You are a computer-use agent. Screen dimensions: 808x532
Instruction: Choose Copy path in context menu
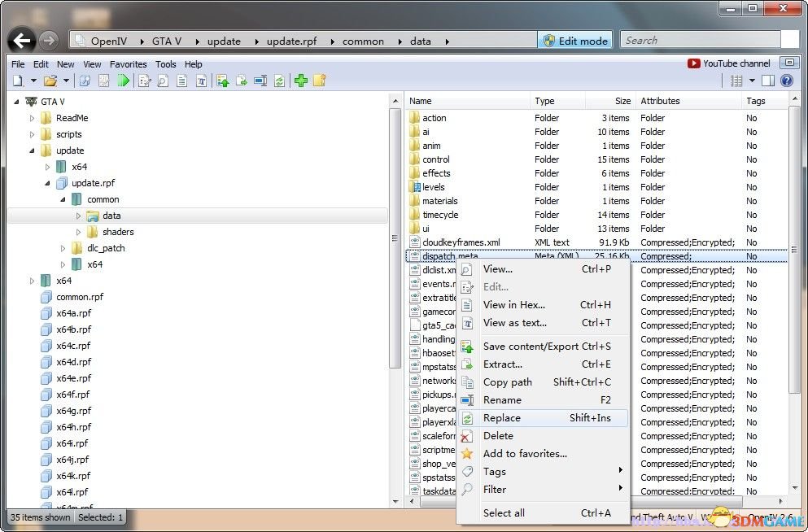click(543, 382)
